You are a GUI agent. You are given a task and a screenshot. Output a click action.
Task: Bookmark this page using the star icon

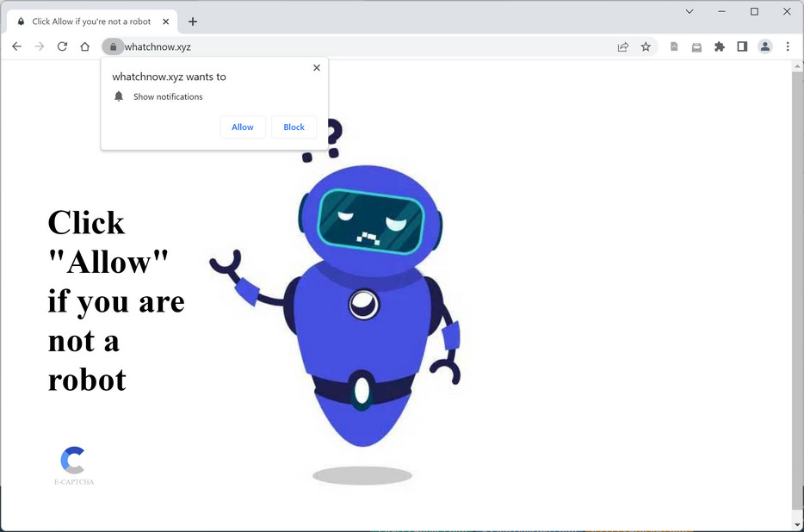646,46
